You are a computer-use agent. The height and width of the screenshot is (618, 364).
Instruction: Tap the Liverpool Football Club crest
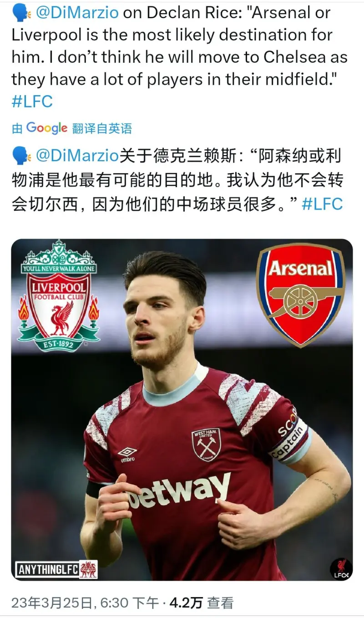[x=58, y=296]
